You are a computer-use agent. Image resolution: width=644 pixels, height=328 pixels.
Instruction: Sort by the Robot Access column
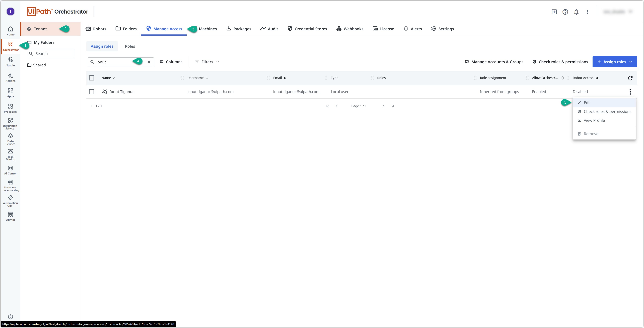(x=585, y=78)
